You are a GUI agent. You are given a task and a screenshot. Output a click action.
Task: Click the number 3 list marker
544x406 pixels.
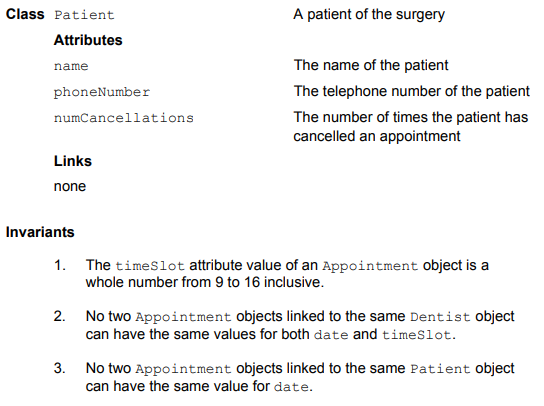tap(60, 368)
